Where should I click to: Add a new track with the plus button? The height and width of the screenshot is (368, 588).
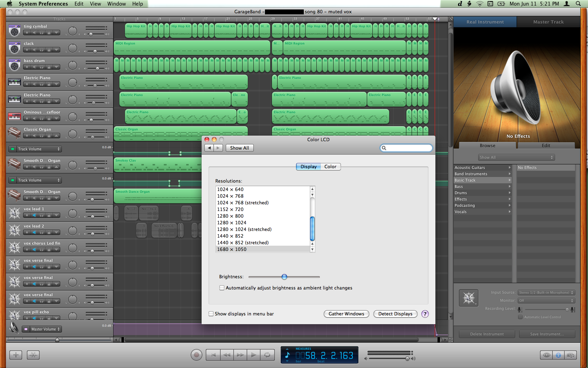point(16,355)
